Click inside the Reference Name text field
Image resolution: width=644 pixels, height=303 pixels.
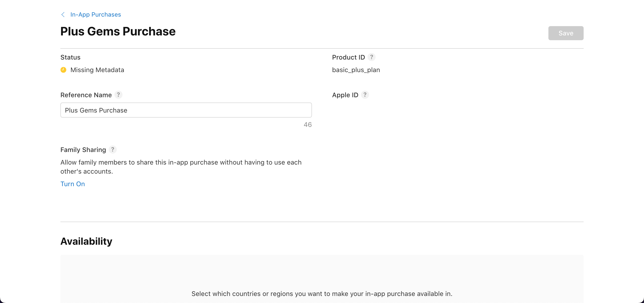[x=186, y=110]
